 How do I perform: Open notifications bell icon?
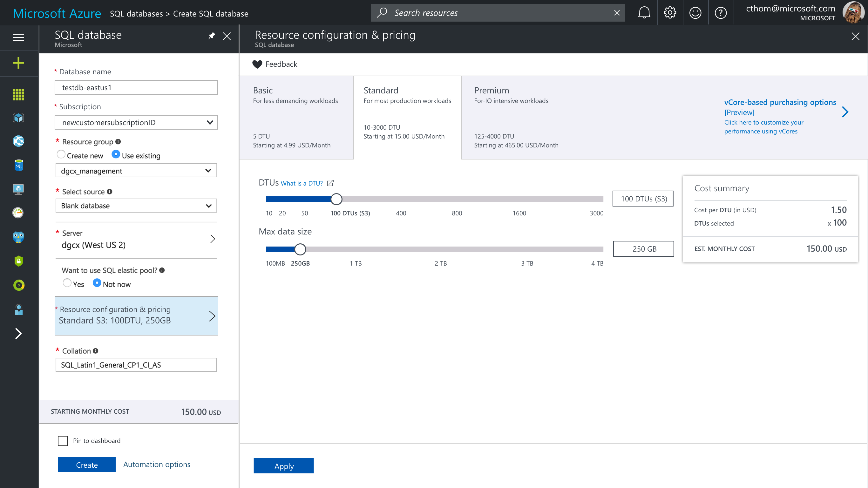644,13
